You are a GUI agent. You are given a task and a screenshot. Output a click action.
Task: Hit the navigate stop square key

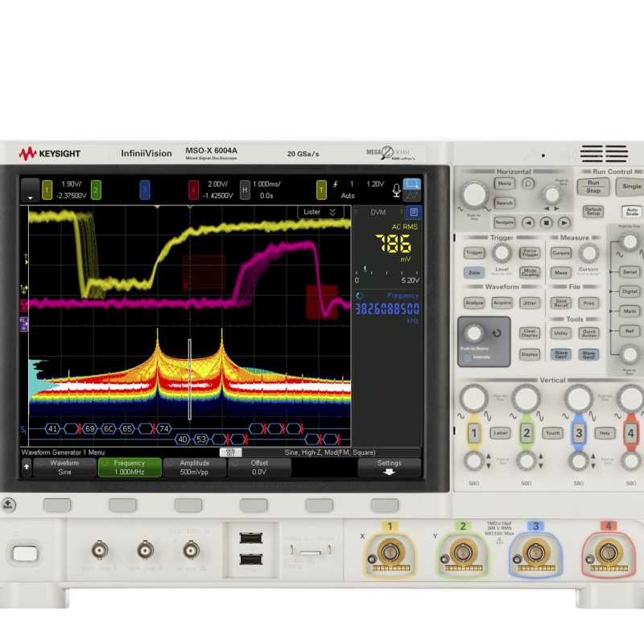[x=546, y=223]
